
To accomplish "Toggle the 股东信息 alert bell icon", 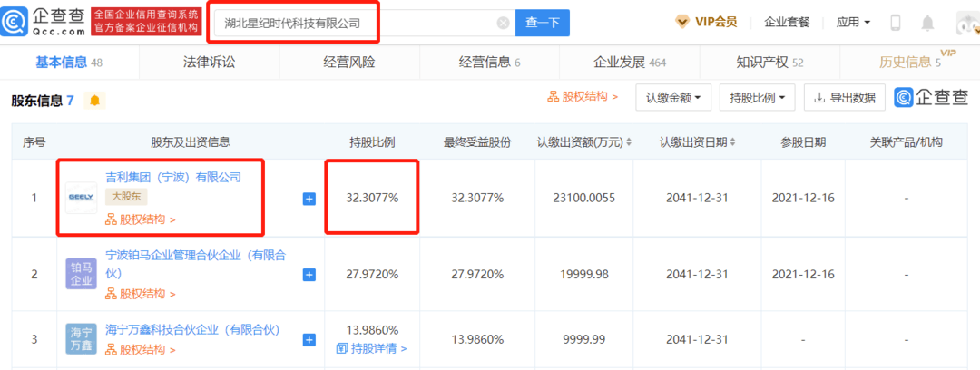I will [95, 100].
